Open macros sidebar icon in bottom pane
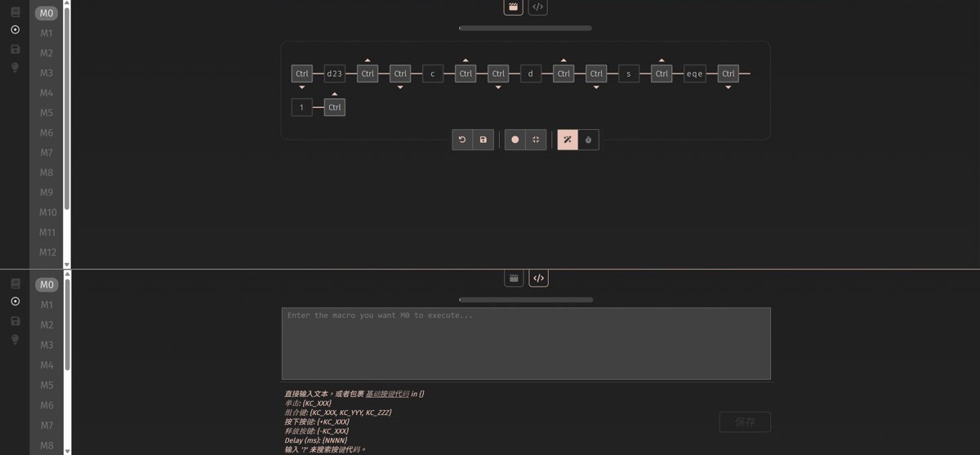The width and height of the screenshot is (980, 455). tap(15, 301)
